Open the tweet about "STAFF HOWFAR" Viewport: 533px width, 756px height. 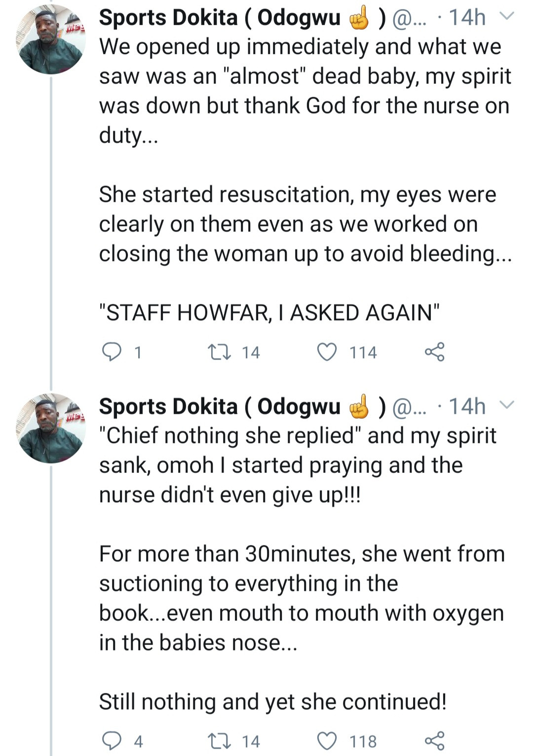[269, 313]
